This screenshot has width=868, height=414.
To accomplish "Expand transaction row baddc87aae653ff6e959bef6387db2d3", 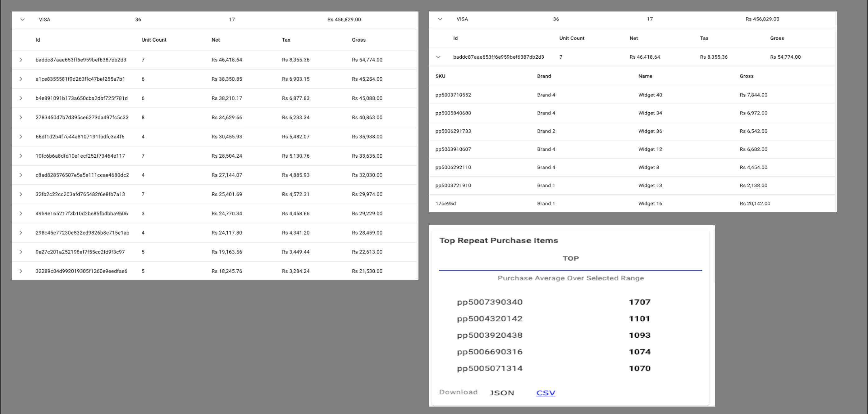I will [21, 60].
